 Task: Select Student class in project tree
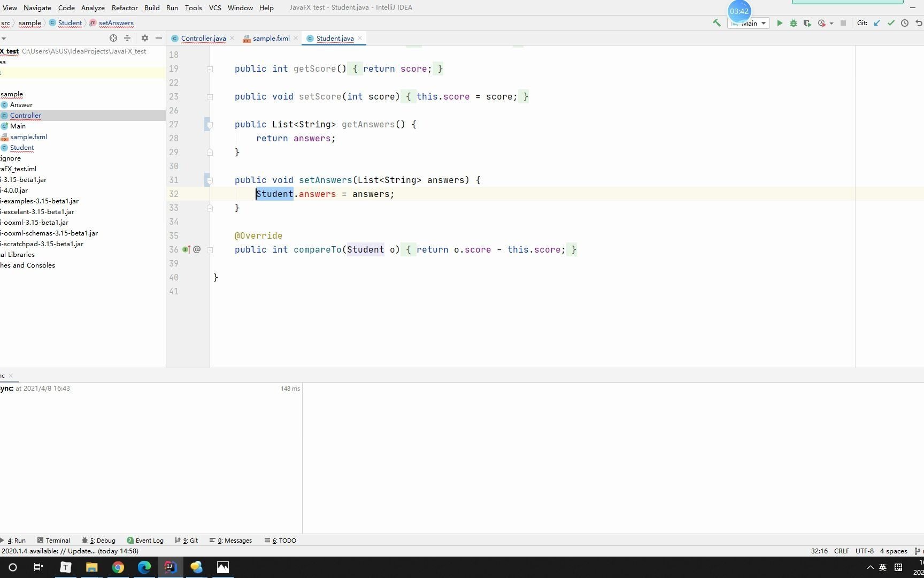(22, 148)
